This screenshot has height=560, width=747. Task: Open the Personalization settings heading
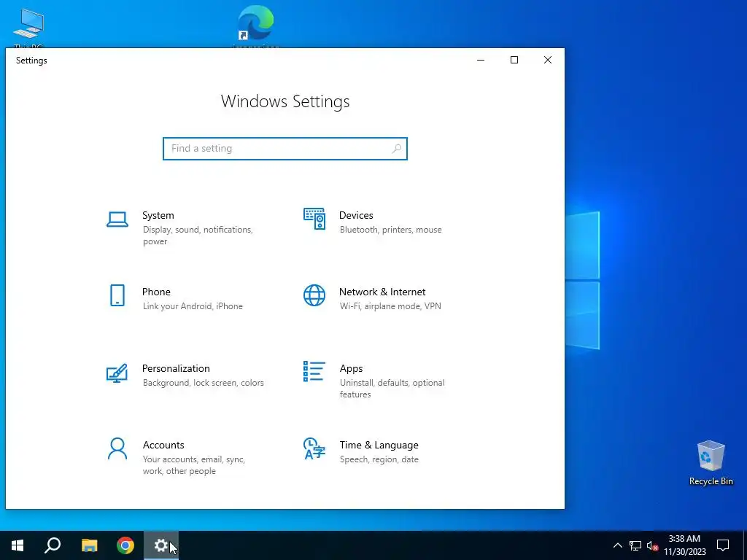[176, 368]
